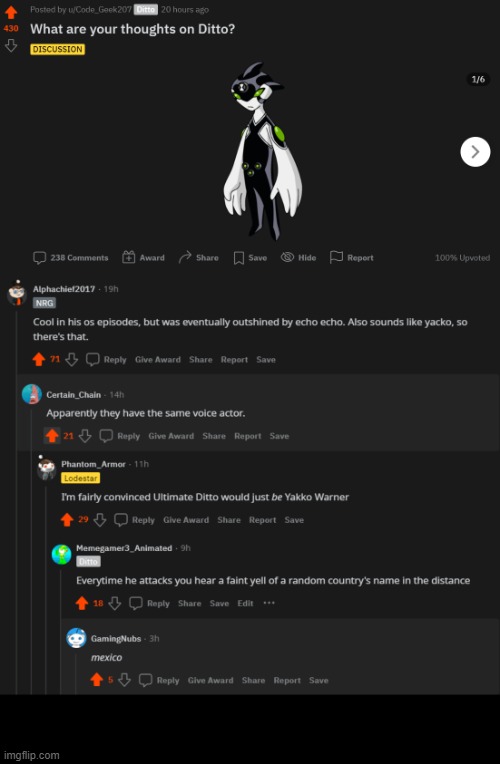This screenshot has height=764, width=500.
Task: Downvote the Ditto post
Action: point(11,45)
